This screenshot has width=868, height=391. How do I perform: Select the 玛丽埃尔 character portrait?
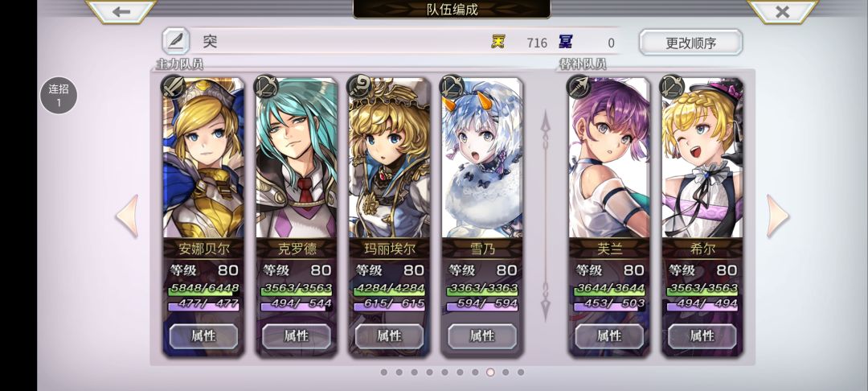coord(389,158)
